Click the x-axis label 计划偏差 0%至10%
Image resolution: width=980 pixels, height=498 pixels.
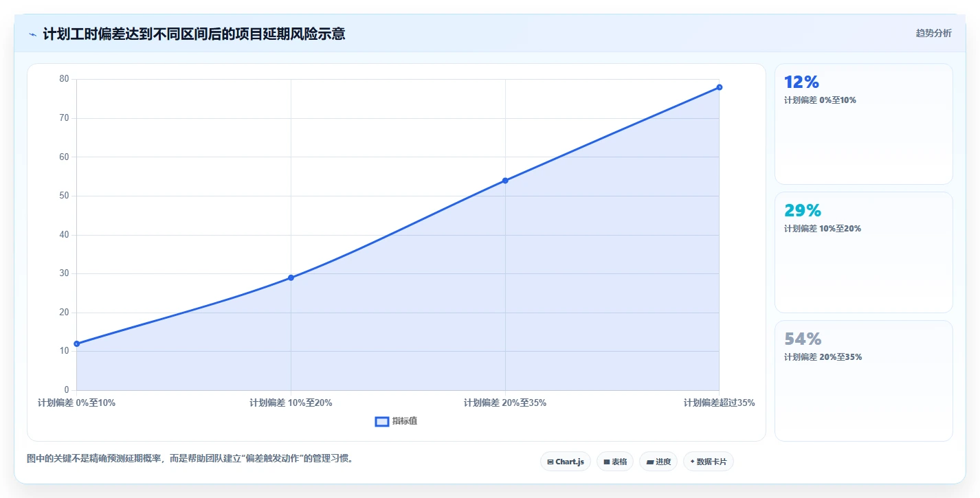77,403
